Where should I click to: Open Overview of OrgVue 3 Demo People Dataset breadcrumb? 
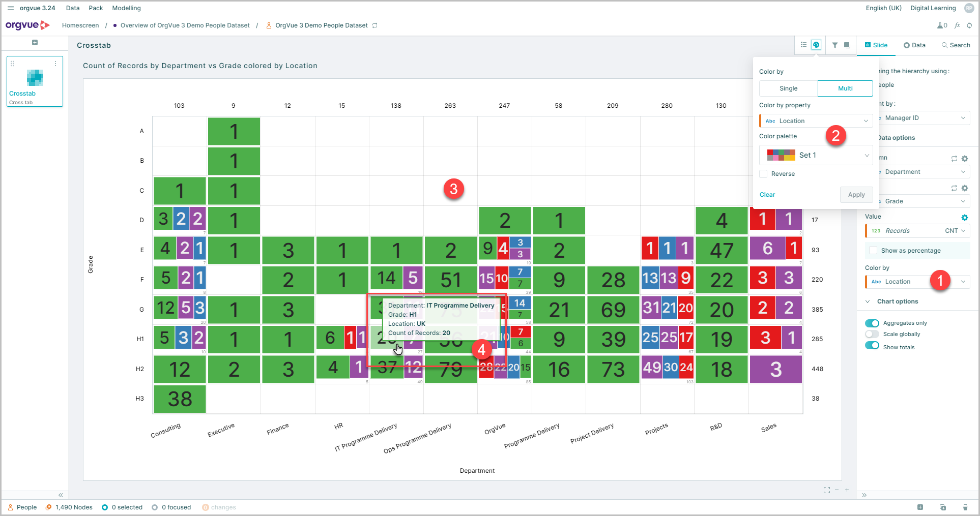(x=185, y=25)
